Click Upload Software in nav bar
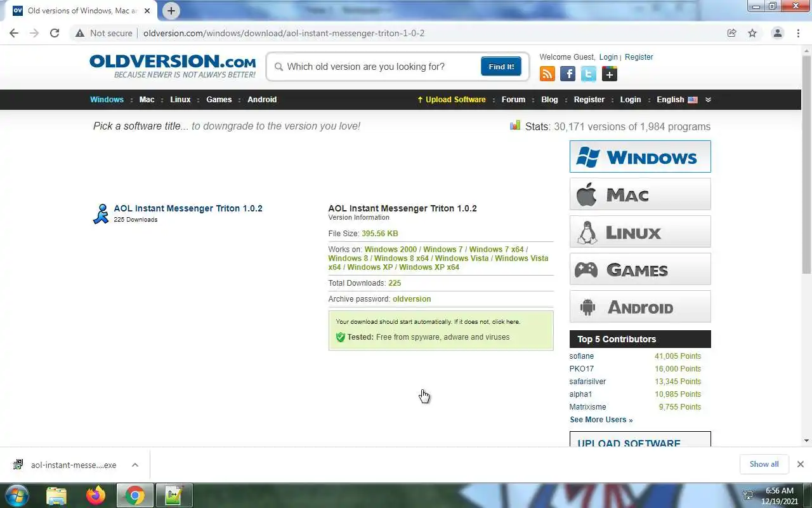The width and height of the screenshot is (812, 508). click(451, 100)
